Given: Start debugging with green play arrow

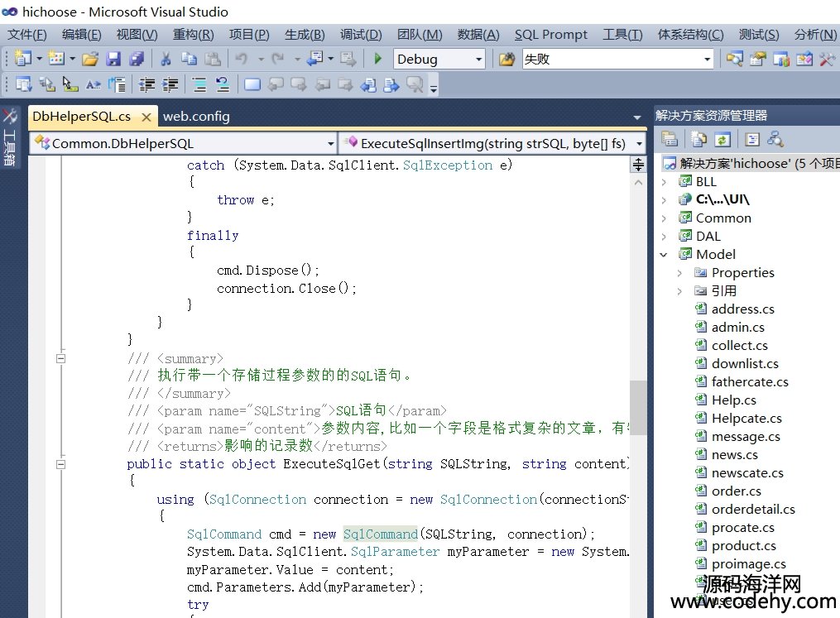Looking at the screenshot, I should point(377,59).
